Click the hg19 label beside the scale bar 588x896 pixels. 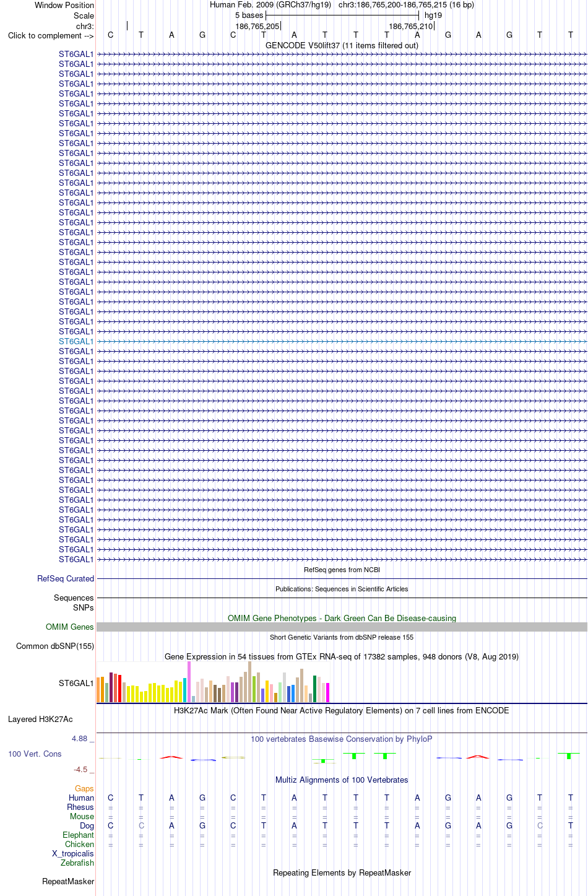433,15
